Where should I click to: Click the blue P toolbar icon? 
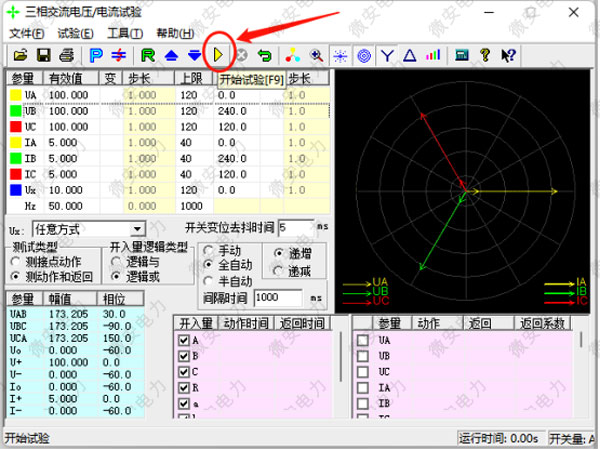pos(96,54)
